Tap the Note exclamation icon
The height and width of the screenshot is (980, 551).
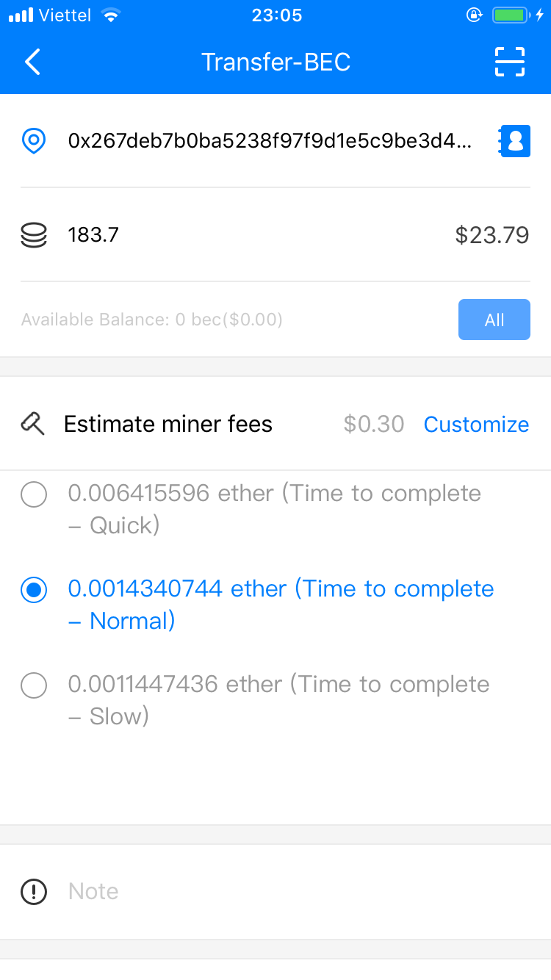pyautogui.click(x=34, y=891)
